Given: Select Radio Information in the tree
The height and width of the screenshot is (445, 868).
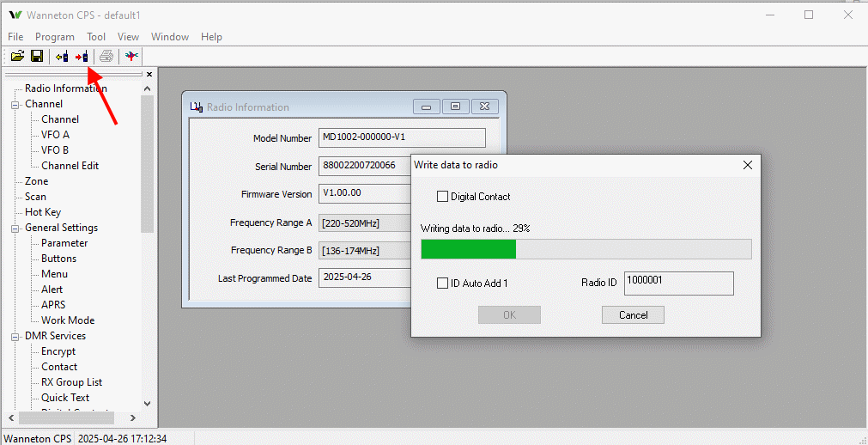Looking at the screenshot, I should click(66, 88).
